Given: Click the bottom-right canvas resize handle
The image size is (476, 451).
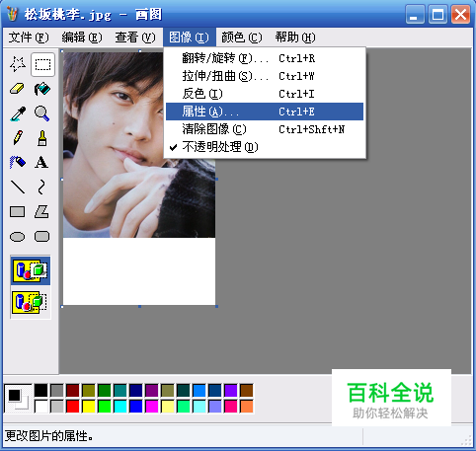Looking at the screenshot, I should [216, 306].
